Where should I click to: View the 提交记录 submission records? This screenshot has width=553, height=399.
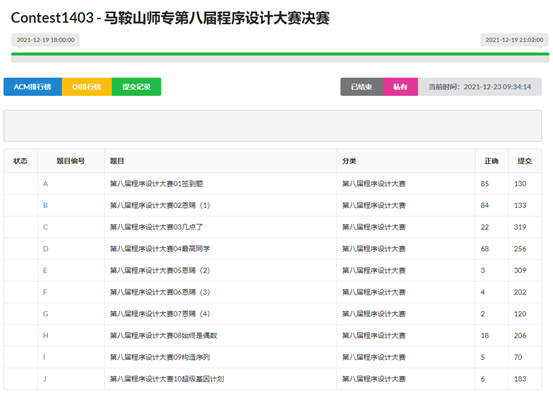tap(136, 87)
